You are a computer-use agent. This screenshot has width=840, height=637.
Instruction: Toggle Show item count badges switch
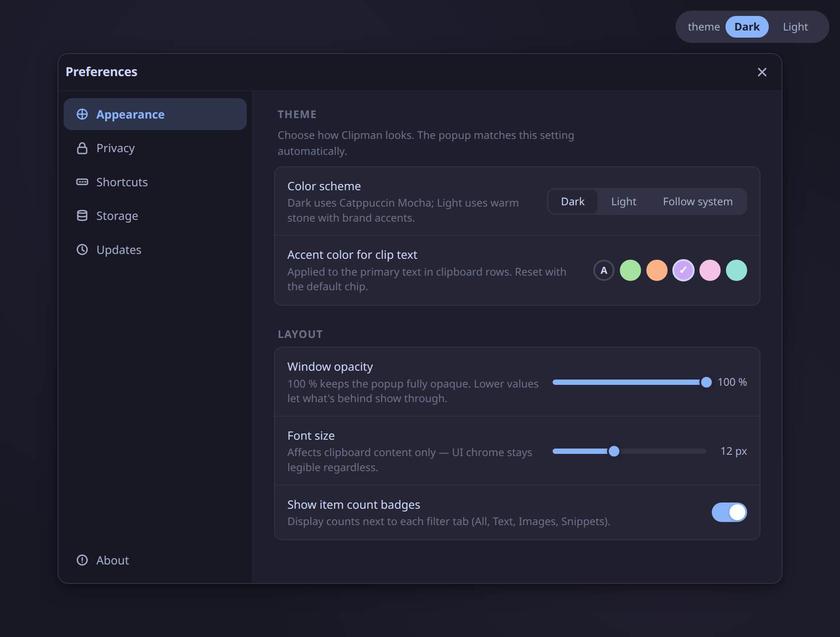pyautogui.click(x=729, y=512)
